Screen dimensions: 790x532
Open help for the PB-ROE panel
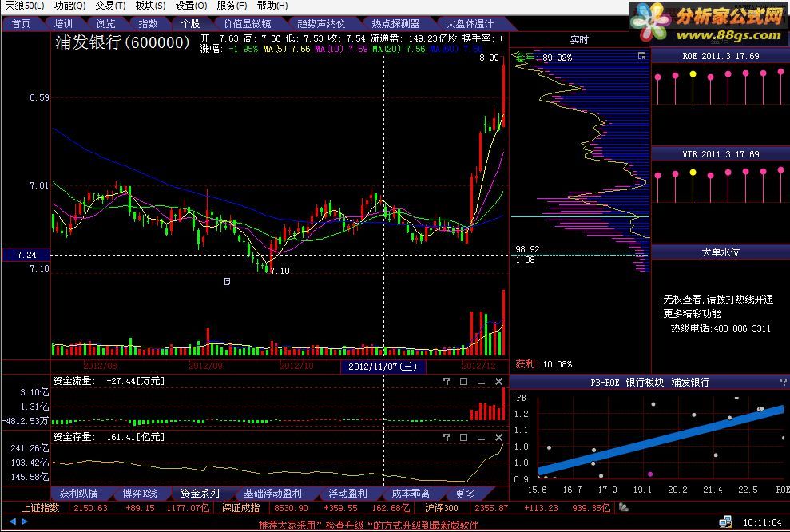[784, 383]
